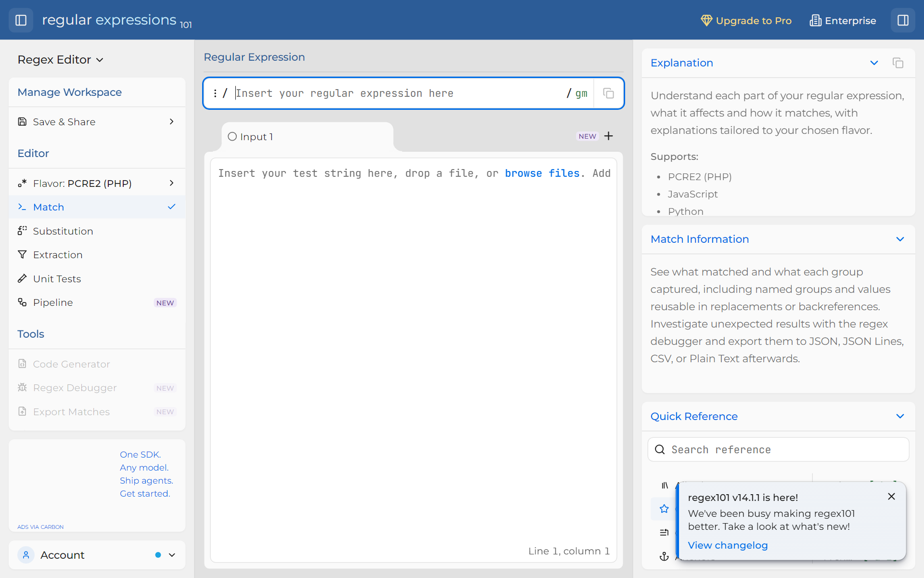Image resolution: width=924 pixels, height=578 pixels.
Task: Open the Pipeline feature
Action: tap(97, 302)
